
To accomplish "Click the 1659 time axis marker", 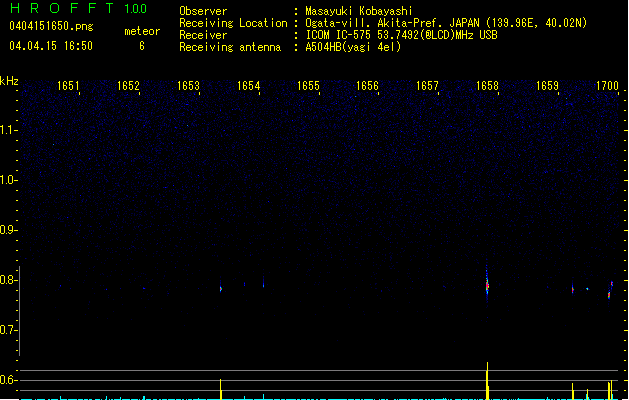I will [x=547, y=86].
